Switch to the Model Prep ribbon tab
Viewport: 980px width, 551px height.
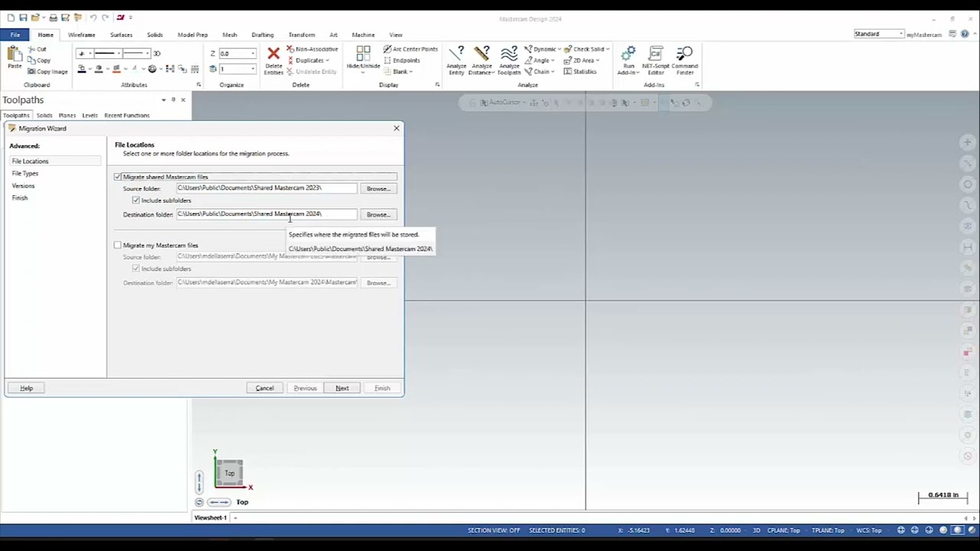192,34
